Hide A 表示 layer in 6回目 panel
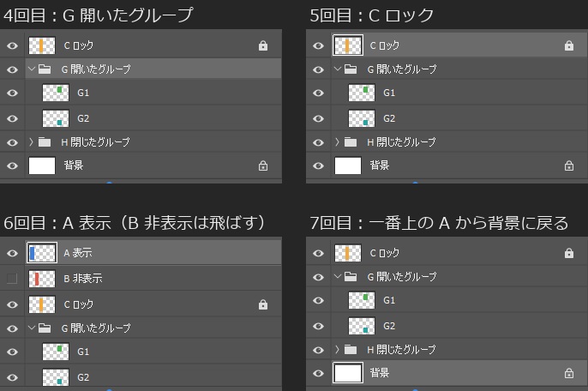This screenshot has width=588, height=391. 12,253
